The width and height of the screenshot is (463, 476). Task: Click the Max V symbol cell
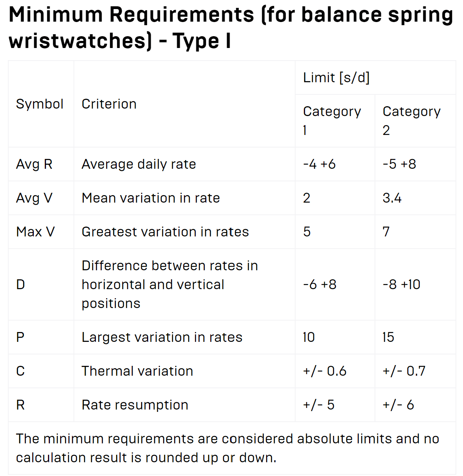coord(35,232)
